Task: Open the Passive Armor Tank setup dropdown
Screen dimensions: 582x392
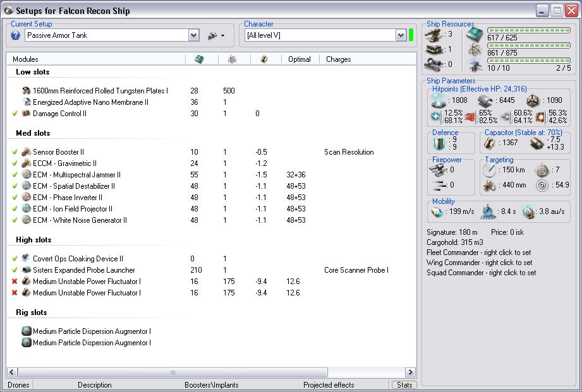Action: 193,36
